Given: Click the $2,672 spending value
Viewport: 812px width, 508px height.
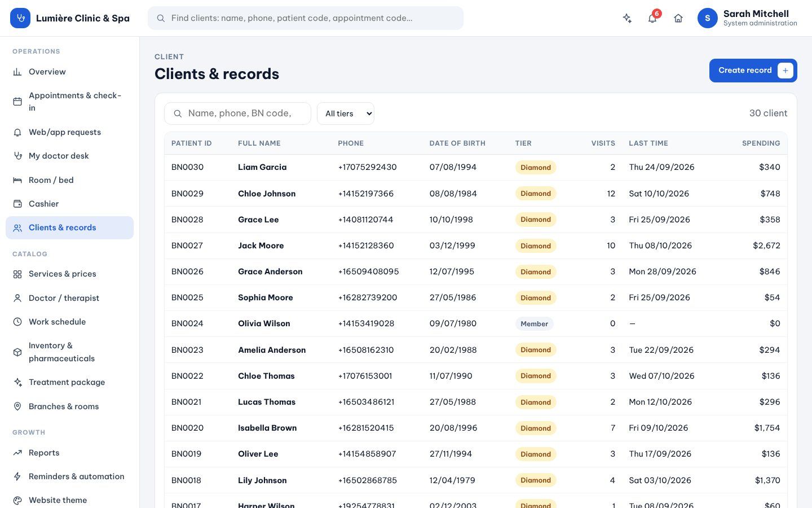Looking at the screenshot, I should [x=766, y=246].
